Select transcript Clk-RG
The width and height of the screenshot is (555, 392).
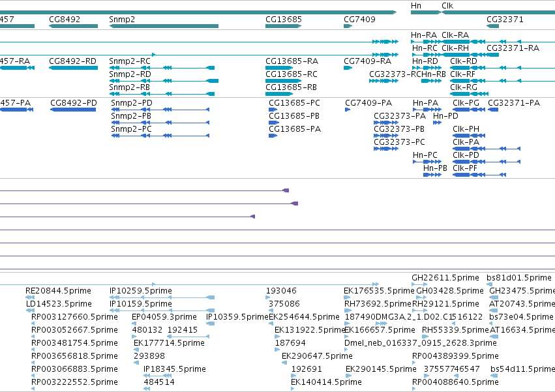click(464, 87)
